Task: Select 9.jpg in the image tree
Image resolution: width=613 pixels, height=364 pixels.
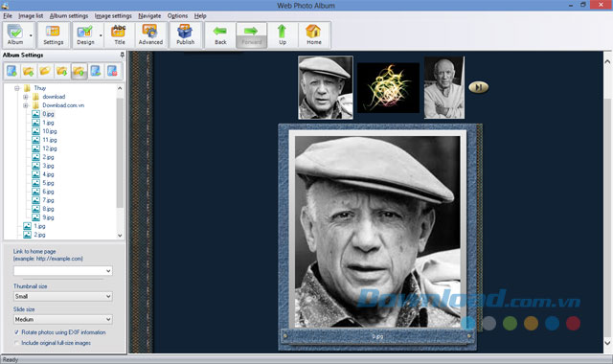Action: 48,217
